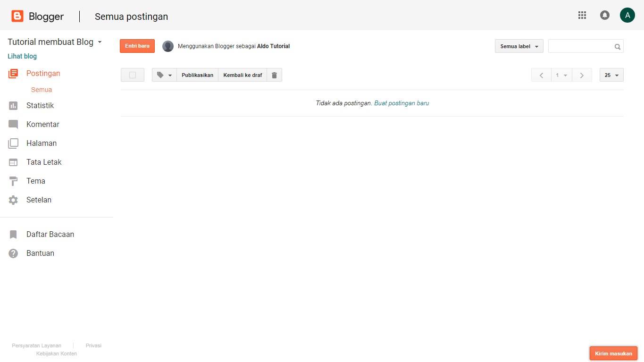The width and height of the screenshot is (644, 362).
Task: Open the 25 posts per page dropdown
Action: click(611, 75)
